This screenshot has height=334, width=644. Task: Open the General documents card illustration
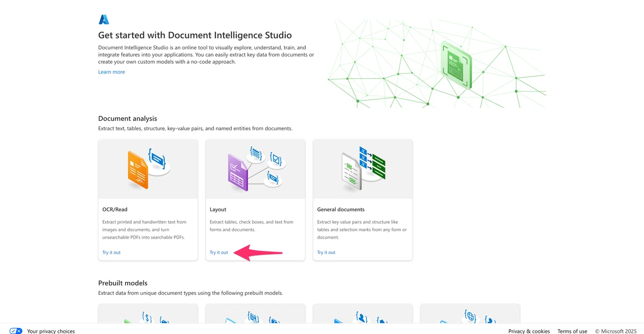tap(363, 169)
